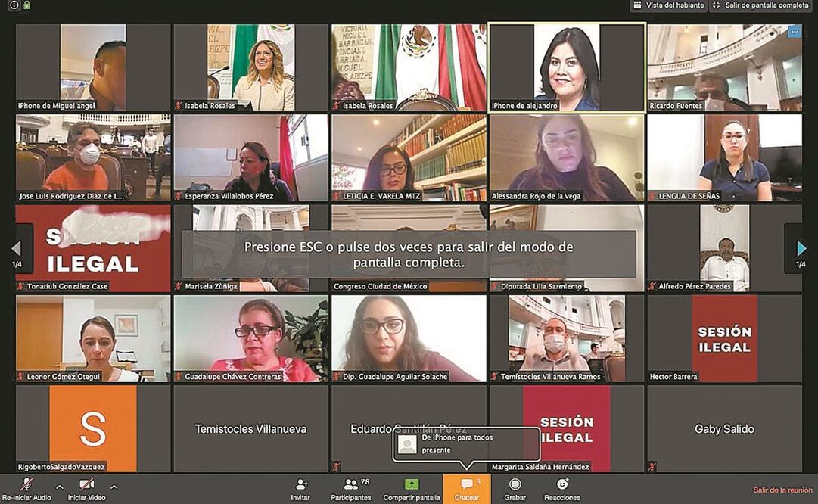Image resolution: width=818 pixels, height=504 pixels.
Task: Open the ellipsis menu on iPhone de alejandro tile
Action: 793,31
